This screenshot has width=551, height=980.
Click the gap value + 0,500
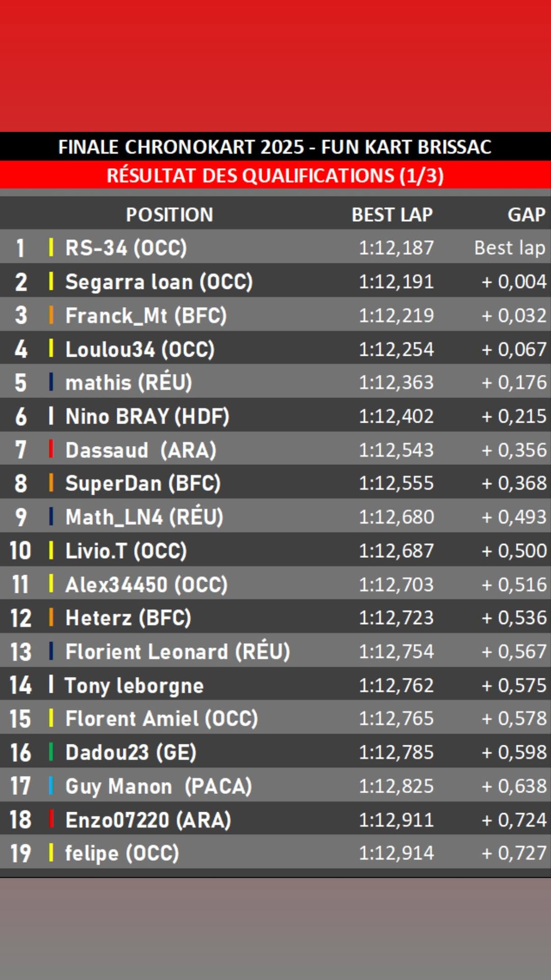pyautogui.click(x=514, y=551)
